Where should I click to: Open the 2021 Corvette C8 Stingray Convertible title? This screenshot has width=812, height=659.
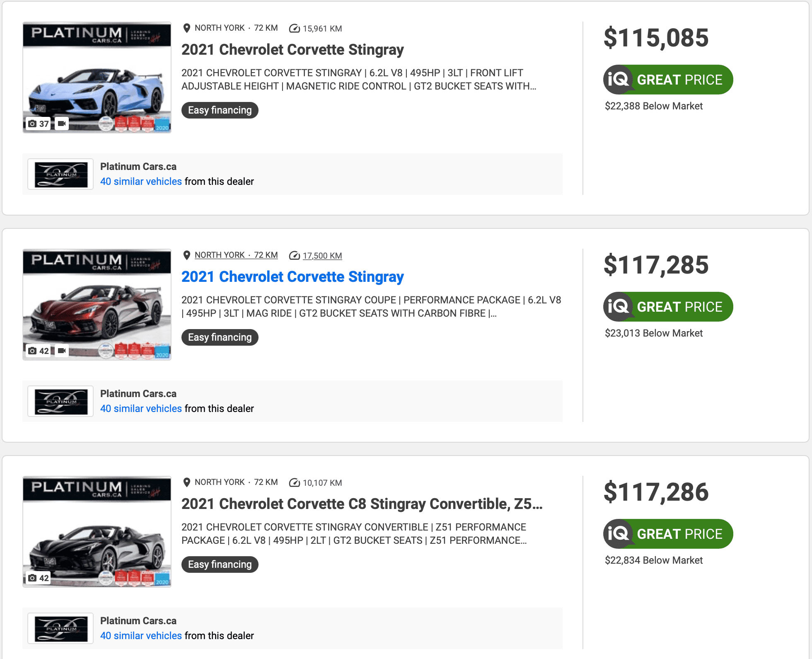click(362, 504)
